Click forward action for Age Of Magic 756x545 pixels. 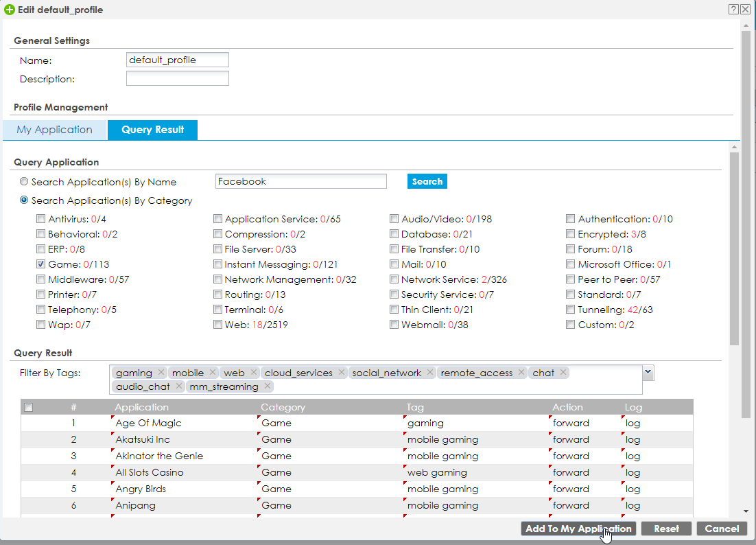pos(571,423)
